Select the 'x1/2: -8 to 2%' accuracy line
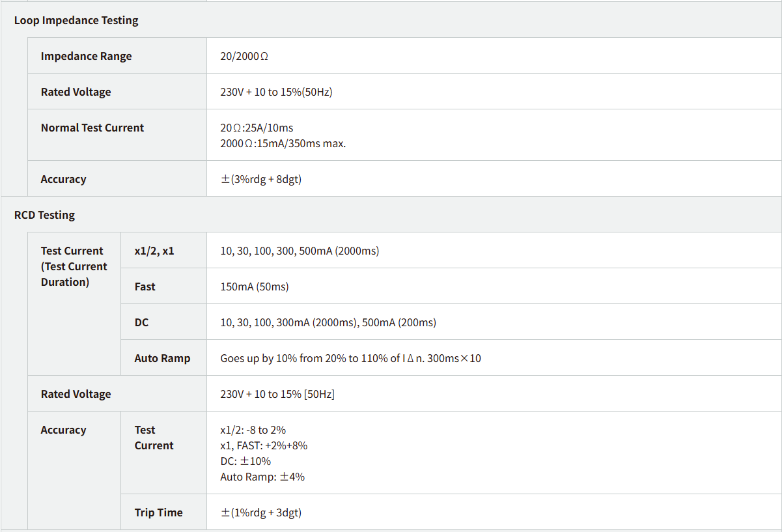The image size is (784, 532). pos(253,430)
